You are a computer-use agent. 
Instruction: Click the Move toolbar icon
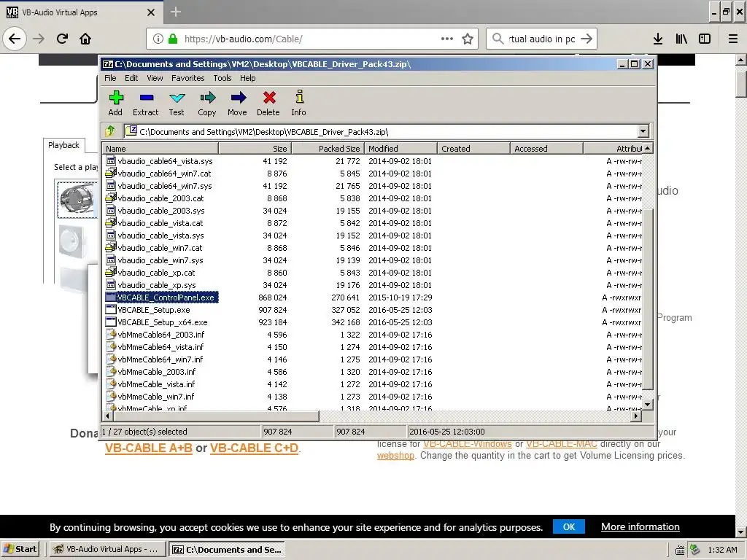click(x=238, y=98)
